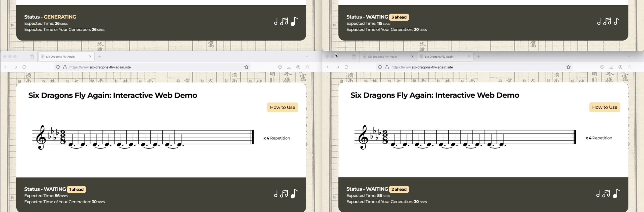Focus the URL address bar in the single-tab window
The width and height of the screenshot is (644, 212).
[152, 67]
